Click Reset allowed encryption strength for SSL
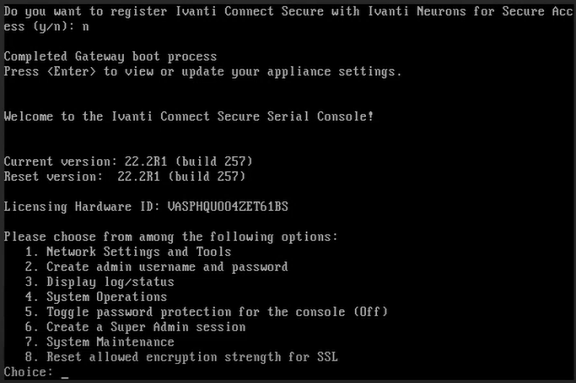Screen dimensions: 576x383 (x=181, y=357)
